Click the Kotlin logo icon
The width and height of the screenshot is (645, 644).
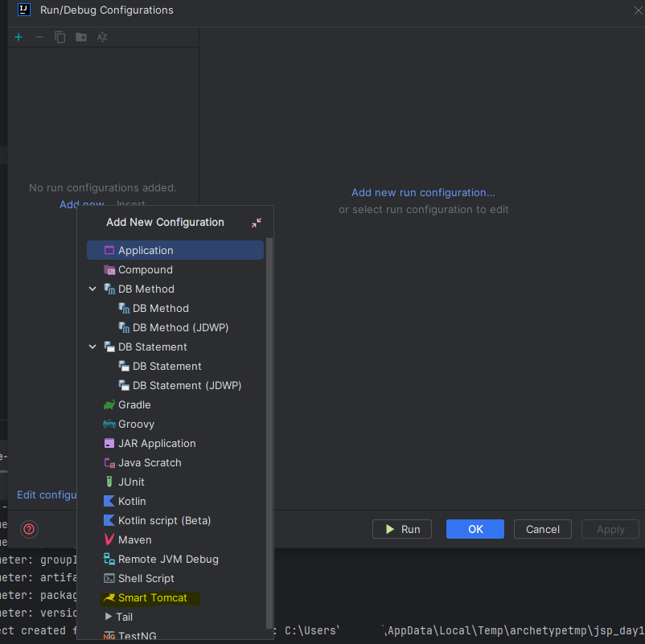tap(109, 501)
